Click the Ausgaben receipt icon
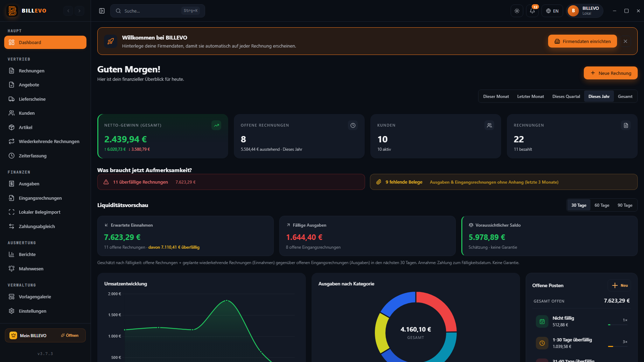 12,184
